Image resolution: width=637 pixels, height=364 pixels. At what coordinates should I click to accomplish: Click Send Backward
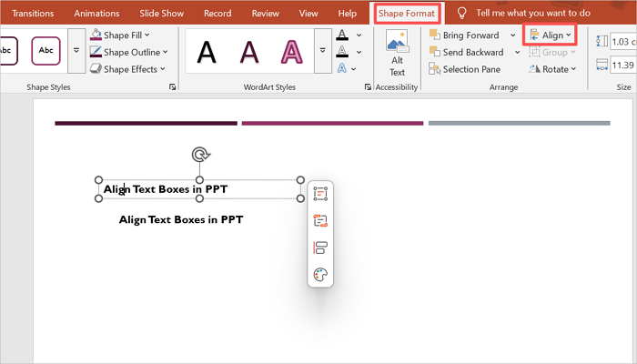coord(466,53)
